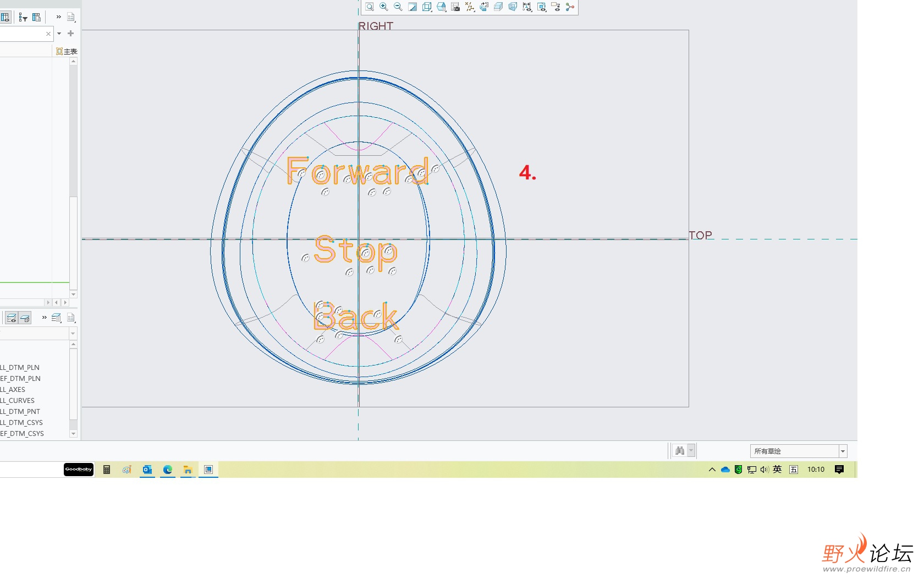Open Microsoft Edge from the taskbar
This screenshot has height=578, width=924.
[168, 470]
